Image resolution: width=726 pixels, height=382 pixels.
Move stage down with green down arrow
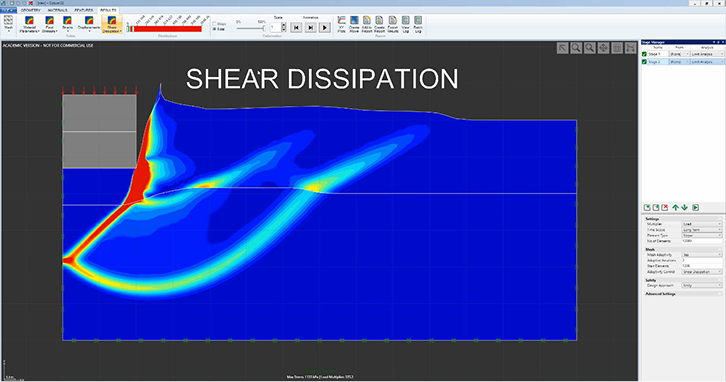(684, 207)
